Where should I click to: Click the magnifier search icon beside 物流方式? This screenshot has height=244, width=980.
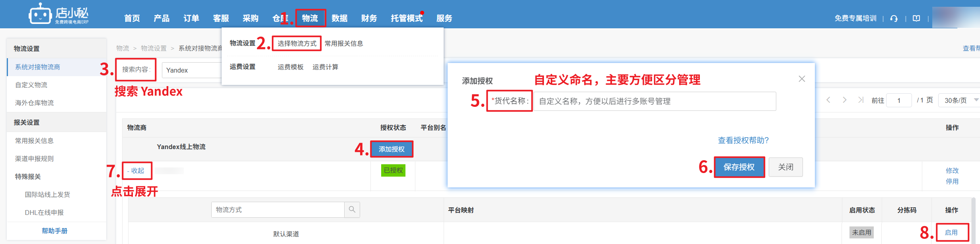352,210
